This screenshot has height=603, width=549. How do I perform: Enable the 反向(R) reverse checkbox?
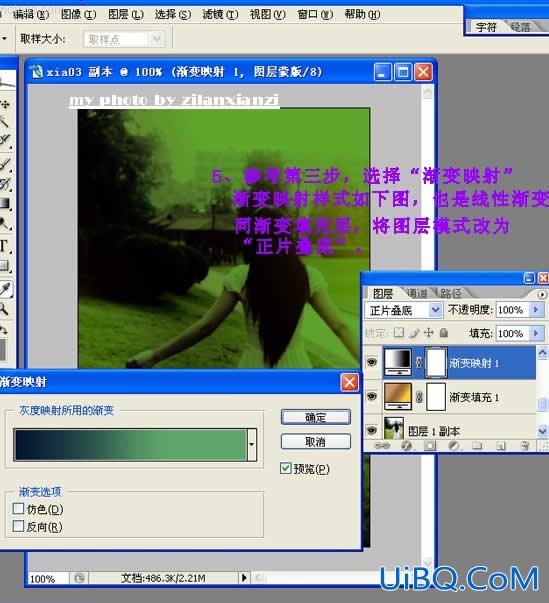18,526
